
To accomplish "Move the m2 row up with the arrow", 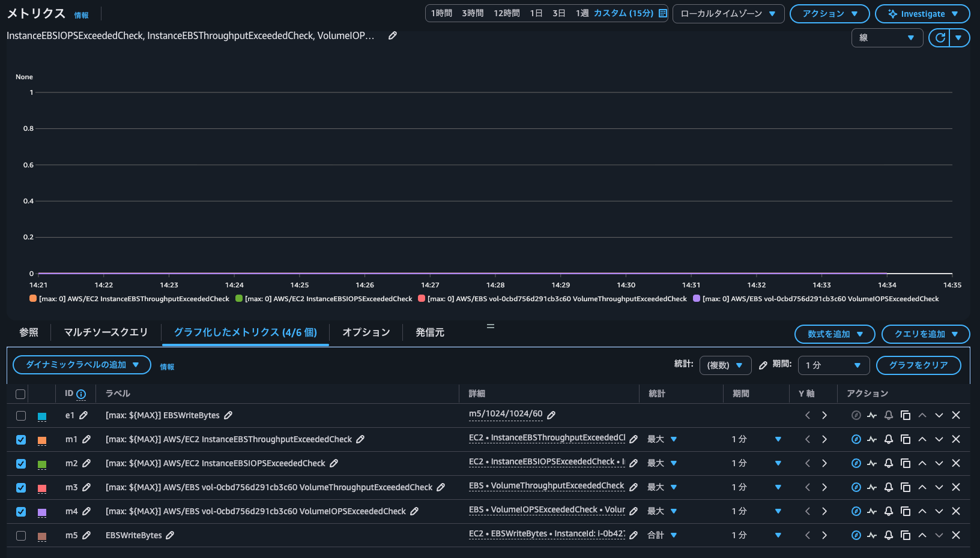I will tap(922, 463).
